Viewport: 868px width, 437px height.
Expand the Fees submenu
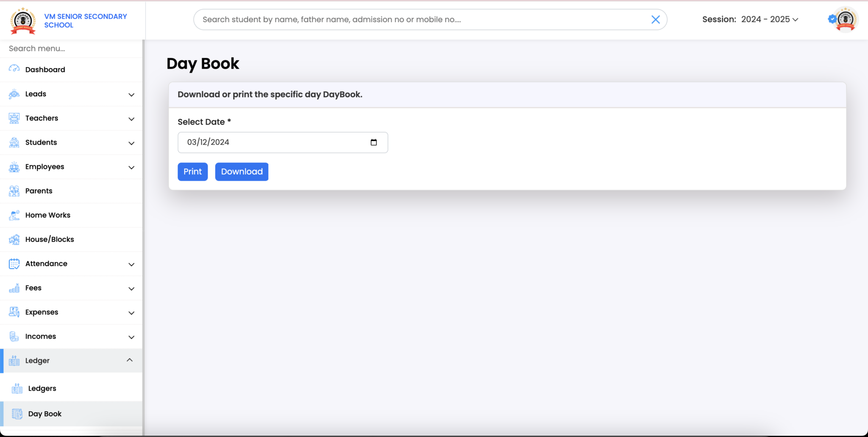point(131,288)
